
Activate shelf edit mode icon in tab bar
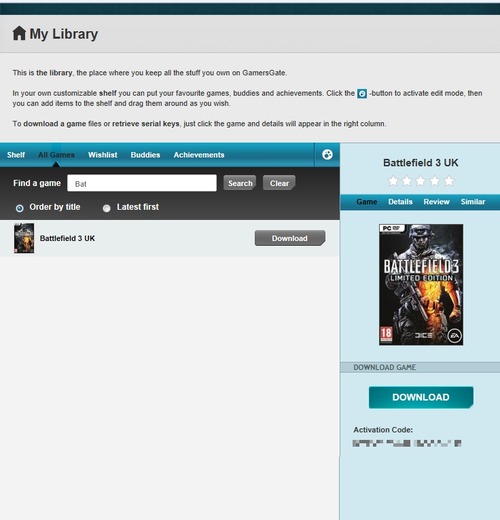point(327,155)
